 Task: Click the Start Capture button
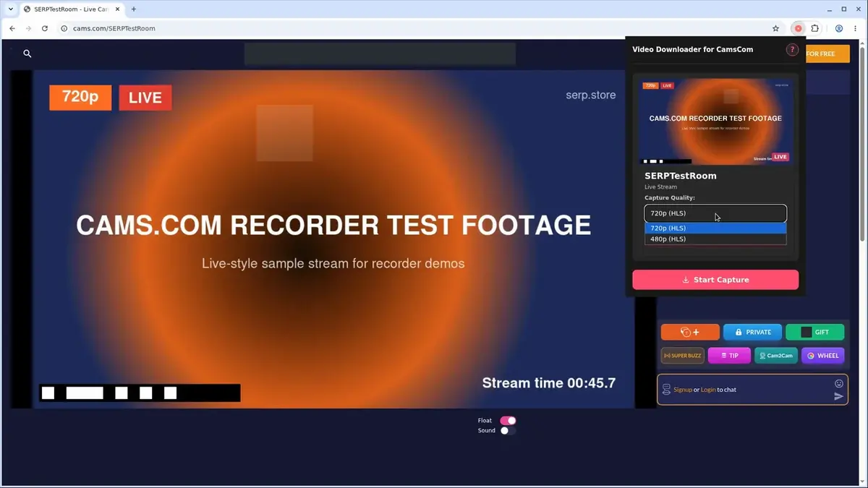tap(715, 280)
